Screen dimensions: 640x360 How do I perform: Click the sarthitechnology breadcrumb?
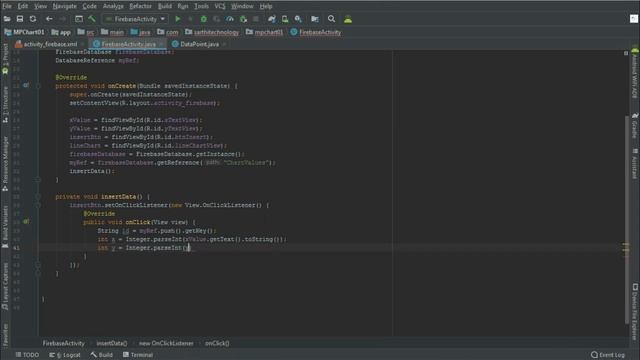coord(212,32)
